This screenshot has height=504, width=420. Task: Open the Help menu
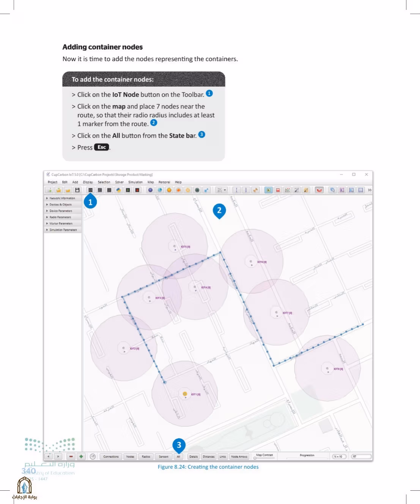click(178, 182)
